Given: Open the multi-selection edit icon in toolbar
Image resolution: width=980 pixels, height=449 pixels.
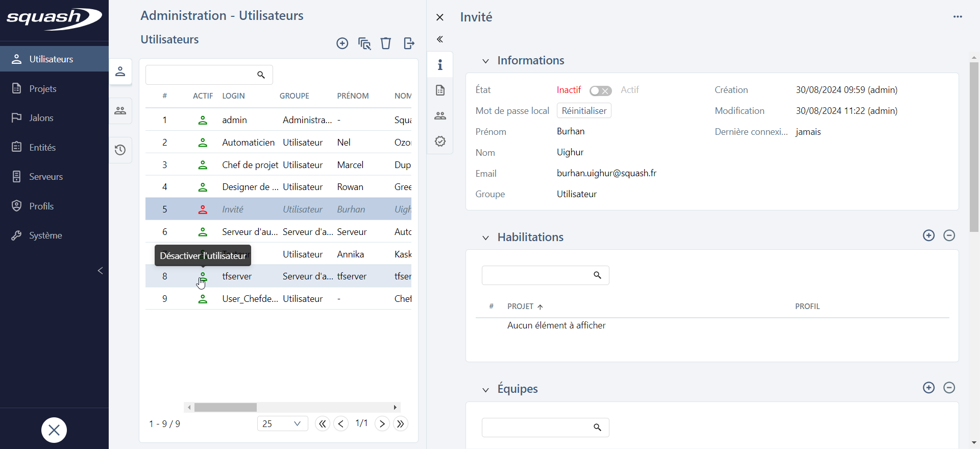Looking at the screenshot, I should (364, 43).
